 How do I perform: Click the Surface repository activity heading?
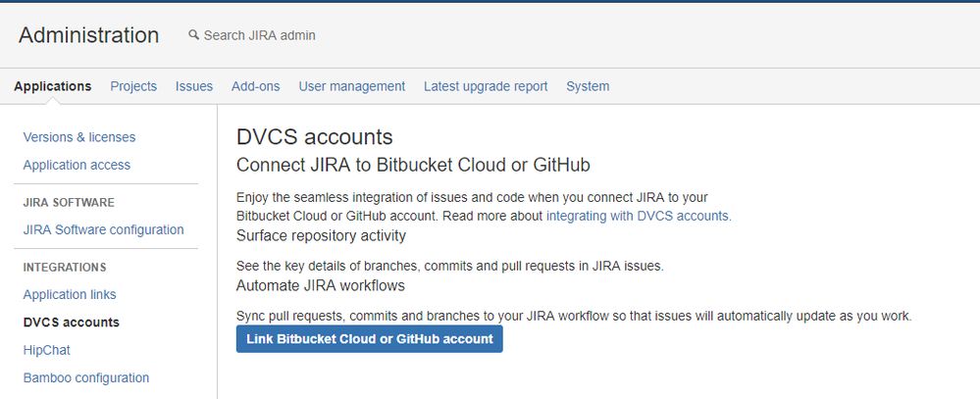pyautogui.click(x=321, y=235)
